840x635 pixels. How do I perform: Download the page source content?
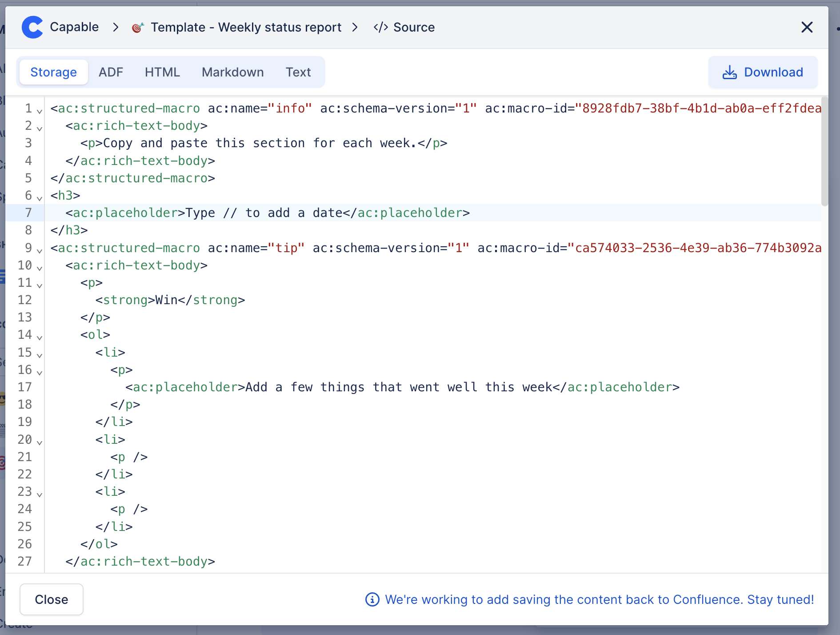(x=763, y=72)
